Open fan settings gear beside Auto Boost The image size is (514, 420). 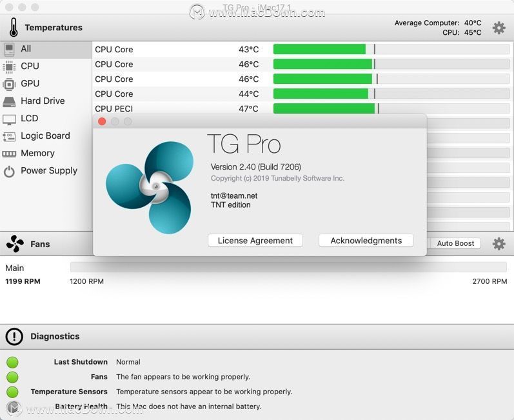[499, 244]
